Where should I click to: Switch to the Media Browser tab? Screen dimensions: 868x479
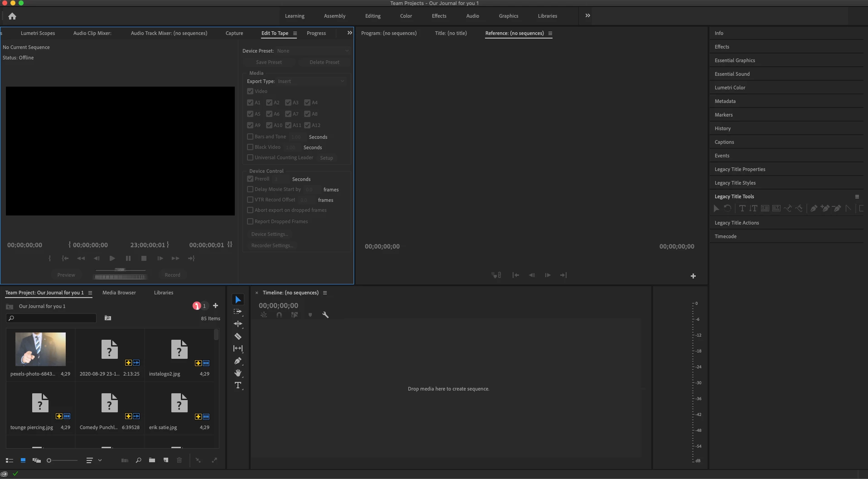point(119,293)
